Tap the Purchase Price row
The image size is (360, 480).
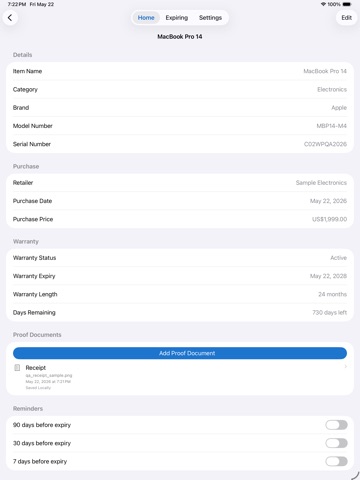pos(180,219)
